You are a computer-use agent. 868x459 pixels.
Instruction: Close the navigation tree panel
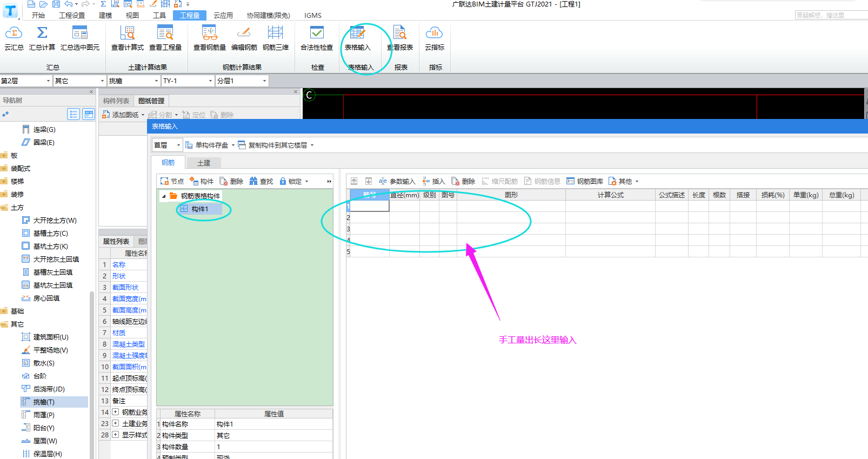(x=91, y=92)
